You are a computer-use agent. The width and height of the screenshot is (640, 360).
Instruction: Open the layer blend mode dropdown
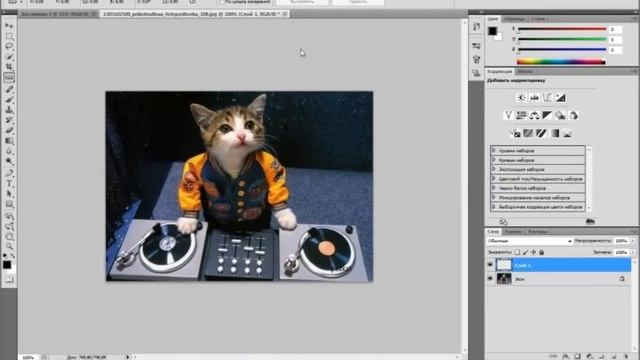(x=530, y=241)
